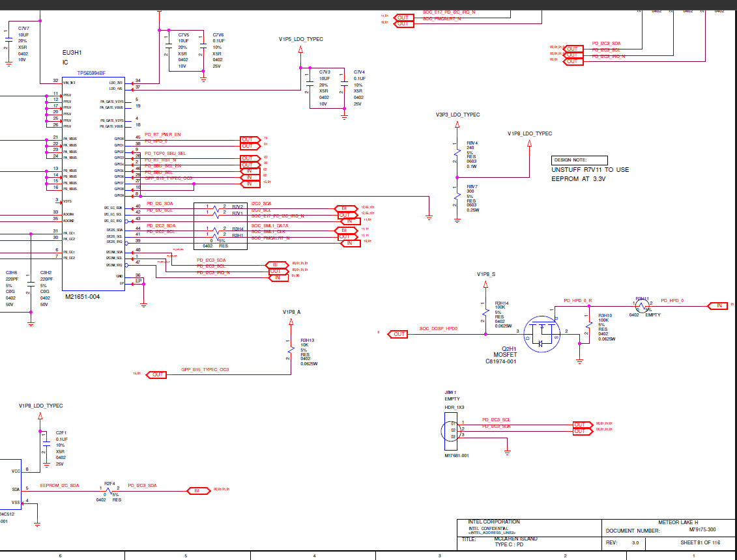Click the R3H14 100K resistor symbol
The width and height of the screenshot is (737, 560).
click(x=485, y=313)
